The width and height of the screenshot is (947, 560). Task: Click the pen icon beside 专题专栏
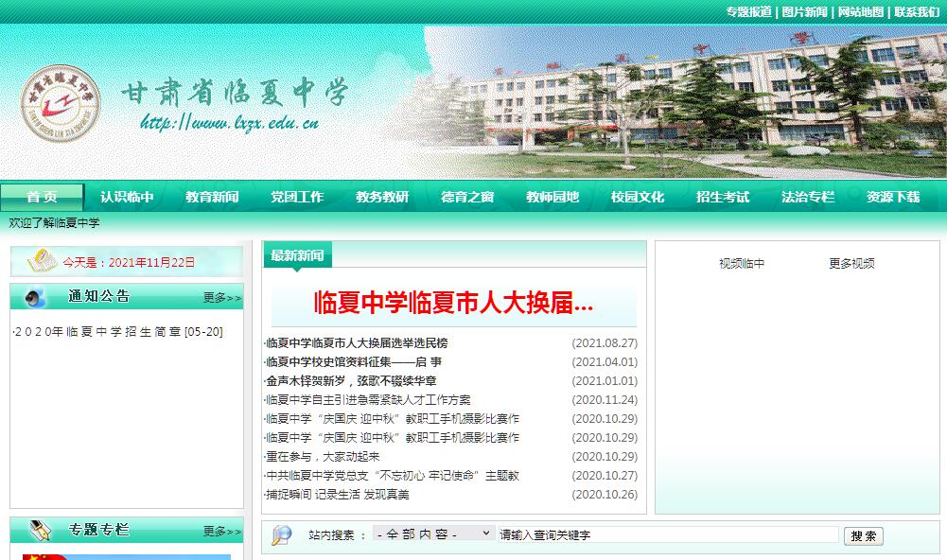click(x=40, y=530)
